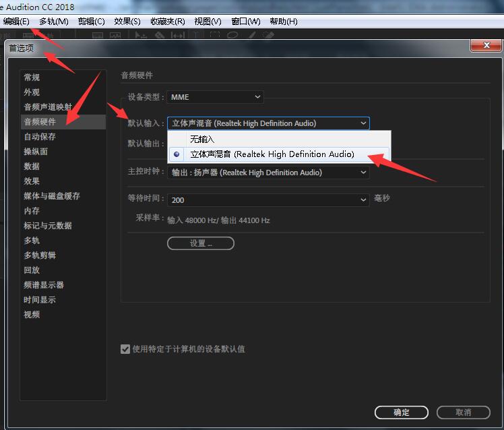
Task: Choose 无输入 from the input list
Action: tap(279, 139)
